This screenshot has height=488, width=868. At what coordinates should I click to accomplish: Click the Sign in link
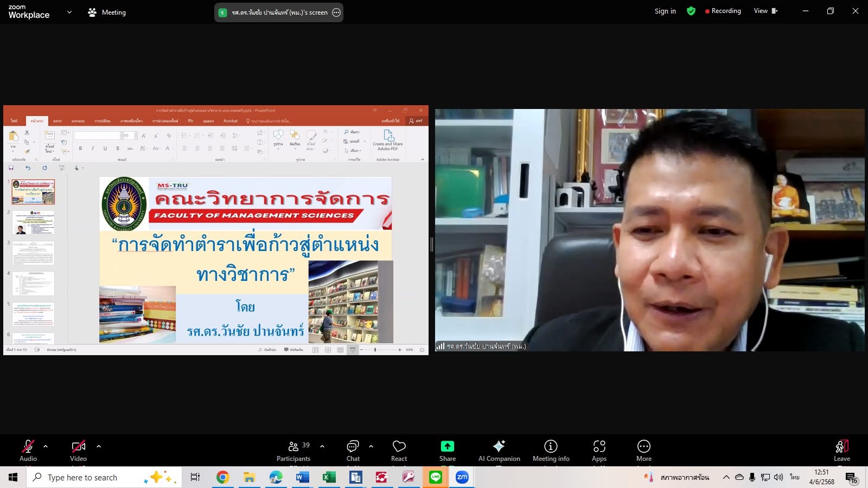point(665,11)
